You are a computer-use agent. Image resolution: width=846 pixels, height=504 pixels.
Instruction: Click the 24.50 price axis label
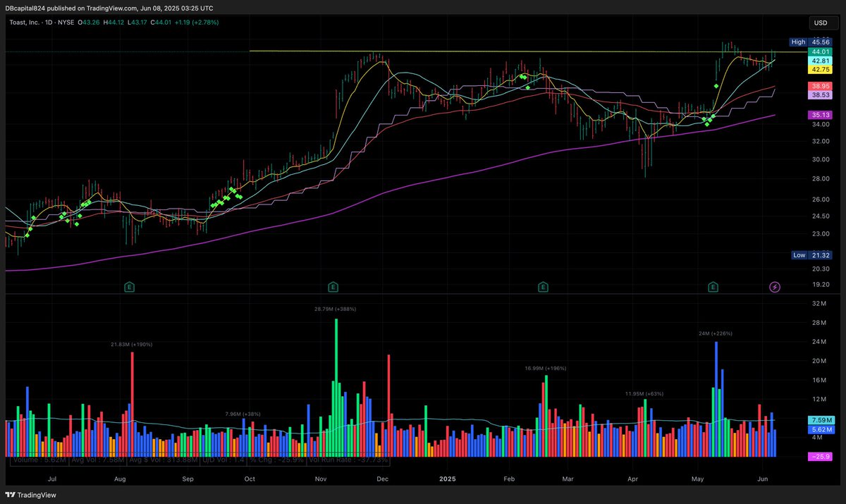point(821,216)
